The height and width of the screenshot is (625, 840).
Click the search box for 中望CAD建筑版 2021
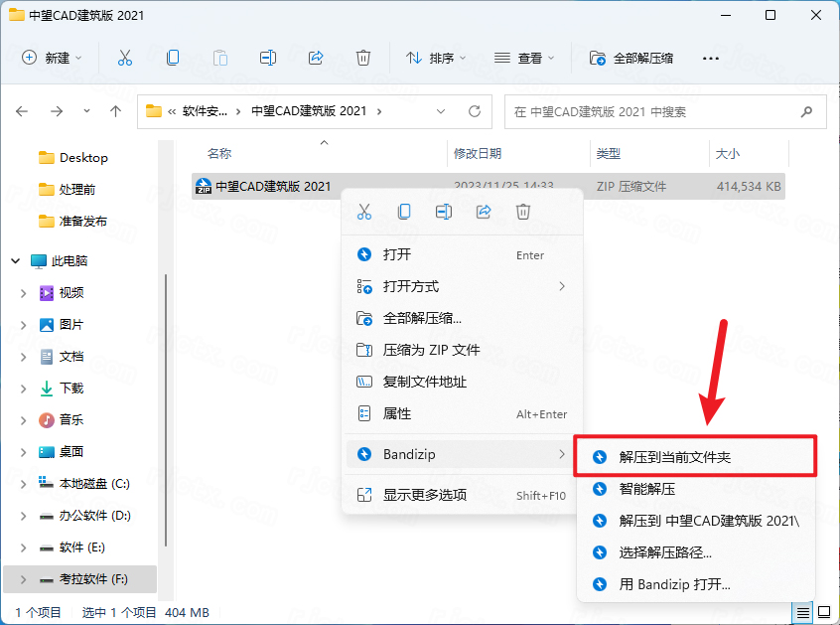[x=655, y=111]
